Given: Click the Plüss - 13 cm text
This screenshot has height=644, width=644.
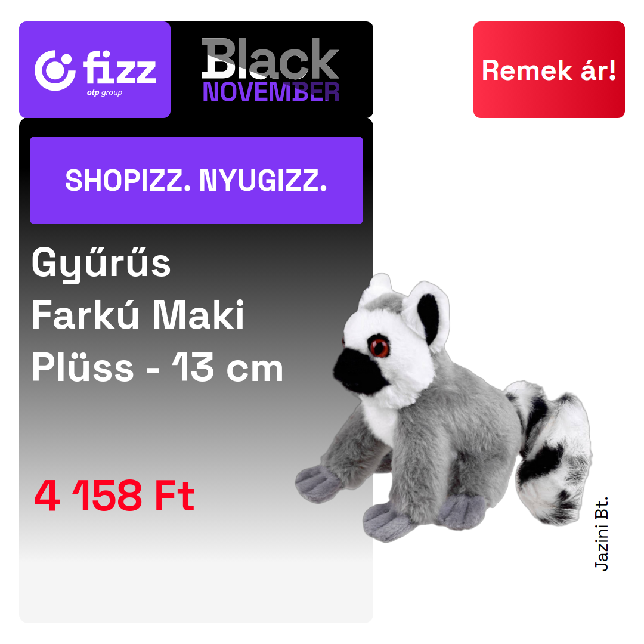Looking at the screenshot, I should tap(157, 367).
